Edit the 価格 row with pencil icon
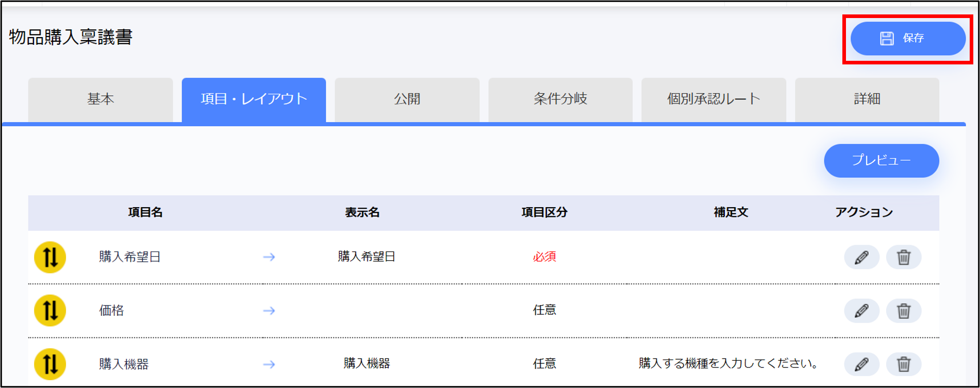The height and width of the screenshot is (388, 980). click(x=861, y=311)
